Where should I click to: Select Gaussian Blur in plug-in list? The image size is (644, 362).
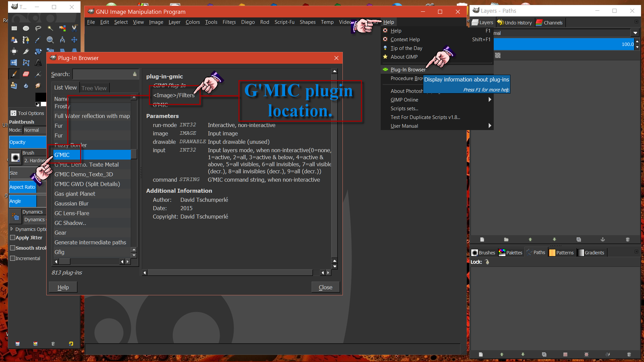[92, 203]
